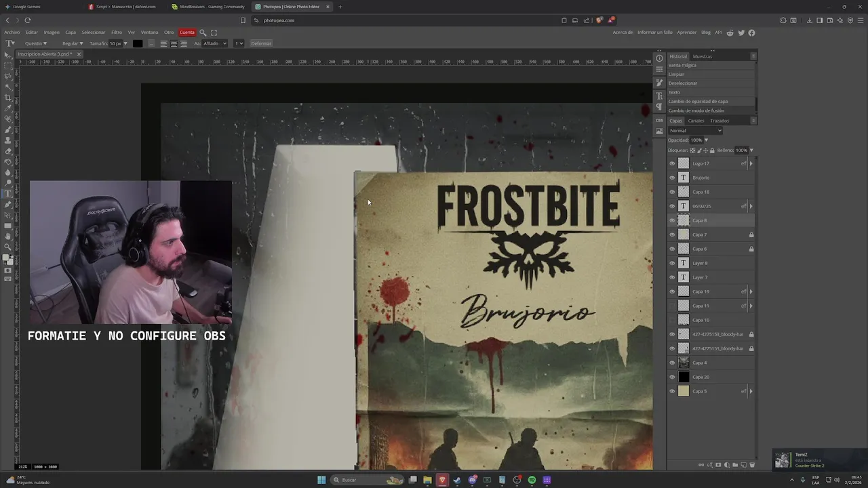The height and width of the screenshot is (488, 868).
Task: Select the Zoom tool in left toolbar
Action: pyautogui.click(x=8, y=247)
